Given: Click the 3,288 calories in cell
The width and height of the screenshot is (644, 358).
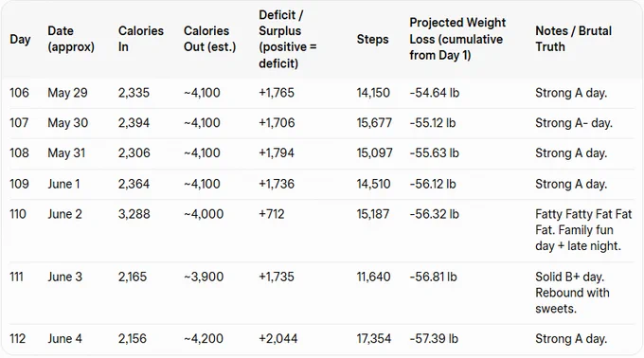Looking at the screenshot, I should [x=134, y=214].
